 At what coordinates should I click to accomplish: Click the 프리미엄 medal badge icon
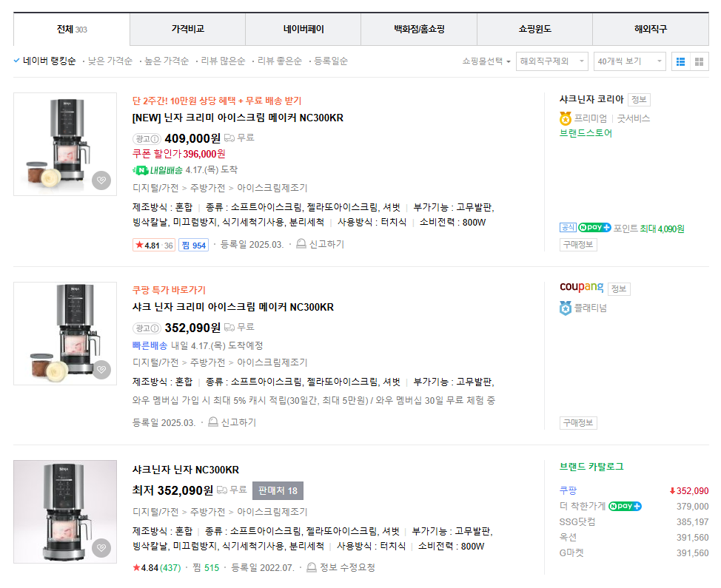tap(565, 118)
